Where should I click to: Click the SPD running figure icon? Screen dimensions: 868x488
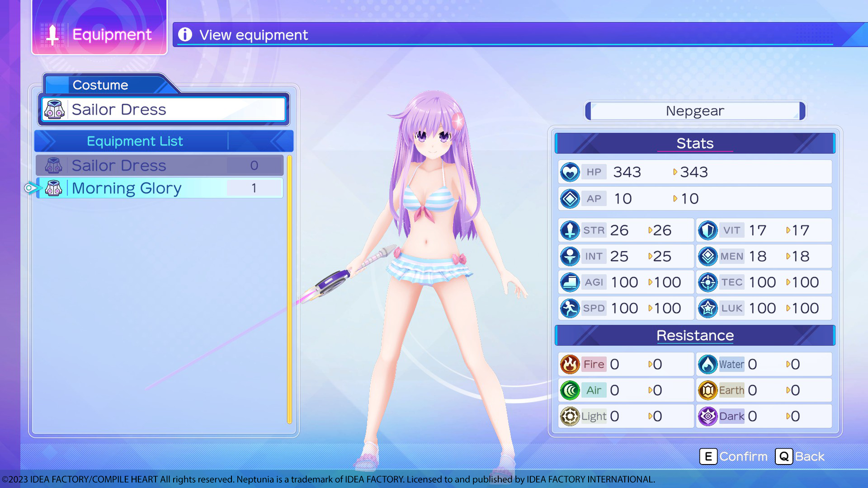[x=570, y=309]
